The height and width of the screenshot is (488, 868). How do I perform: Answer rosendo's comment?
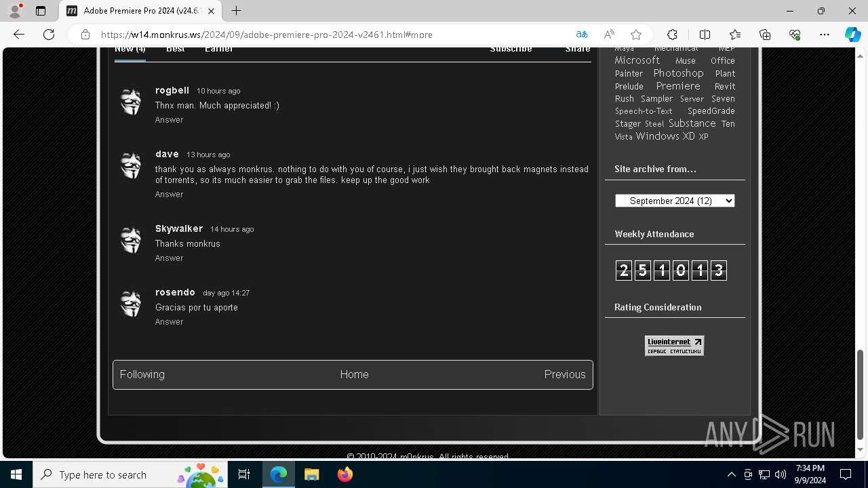[x=169, y=322]
